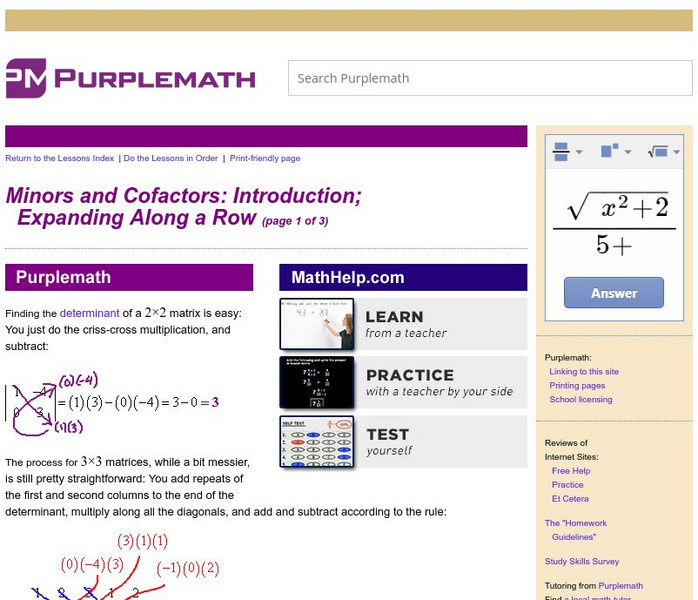Open the TEST yourself thumbnail

coord(317,442)
